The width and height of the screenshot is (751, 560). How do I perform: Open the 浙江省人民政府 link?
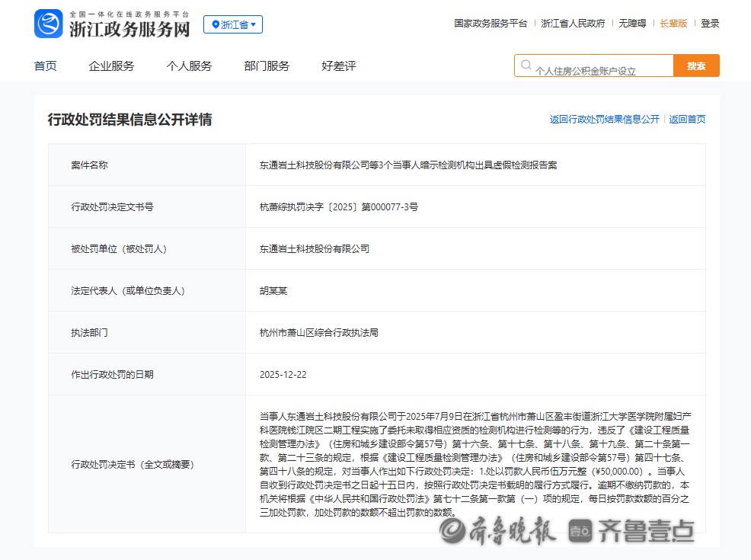(x=573, y=24)
